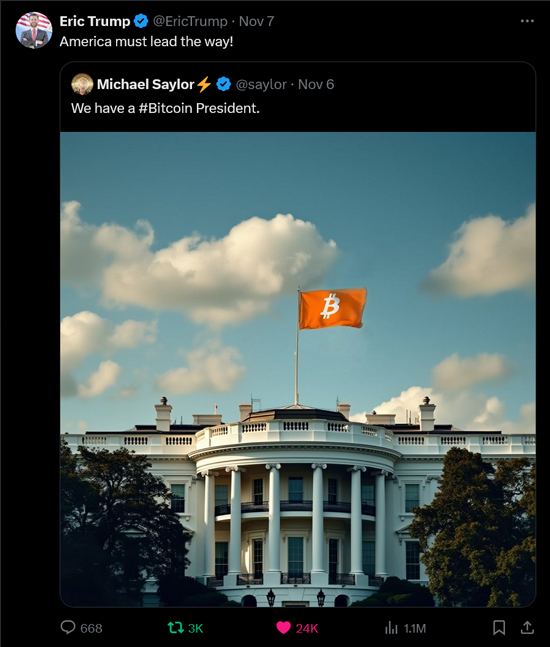Enlarge the White House Bitcoin flag image

pyautogui.click(x=298, y=369)
